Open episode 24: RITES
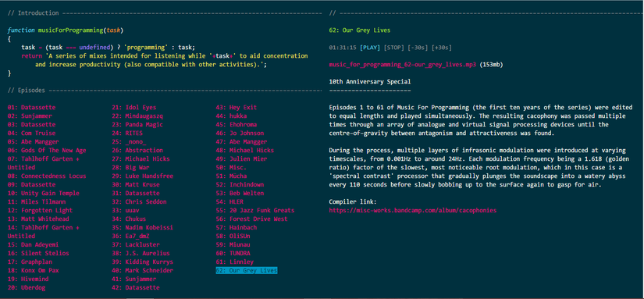The width and height of the screenshot is (644, 299). coord(127,133)
